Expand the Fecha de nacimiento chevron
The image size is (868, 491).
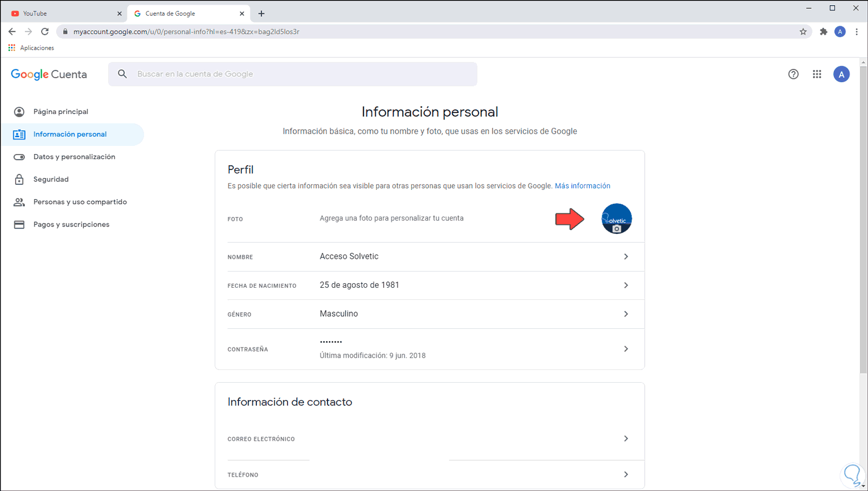tap(626, 285)
